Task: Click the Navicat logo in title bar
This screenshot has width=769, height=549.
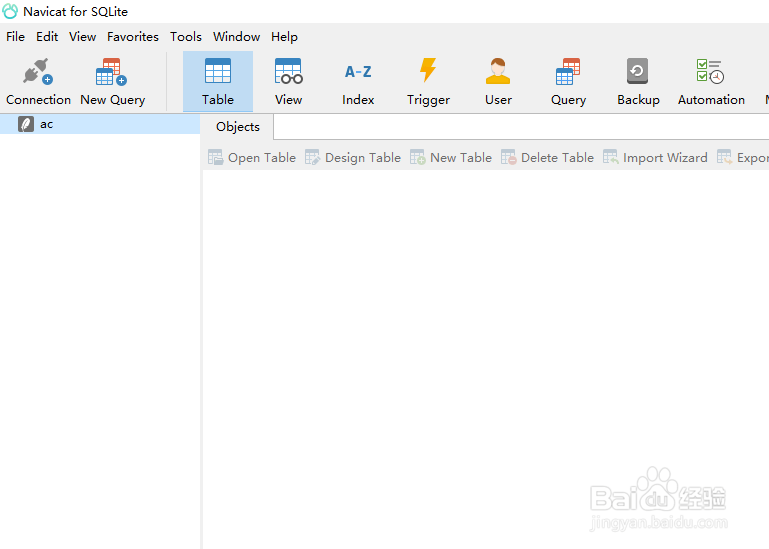Action: pos(10,11)
